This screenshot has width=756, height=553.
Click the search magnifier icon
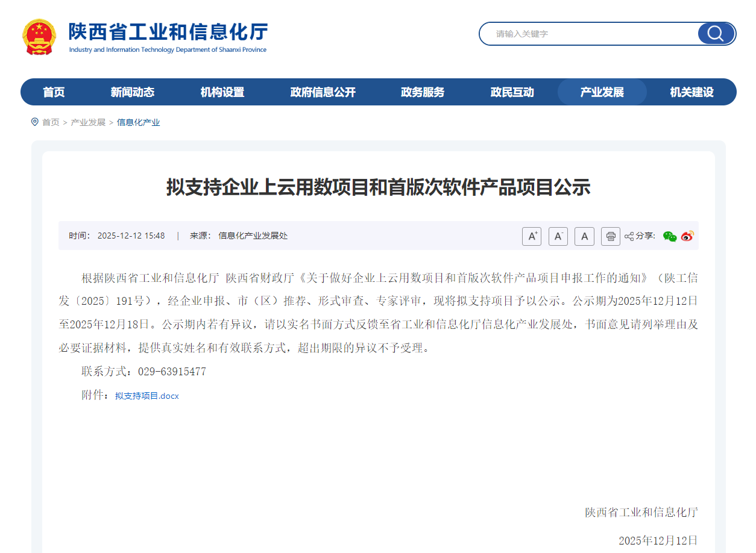[x=715, y=34]
